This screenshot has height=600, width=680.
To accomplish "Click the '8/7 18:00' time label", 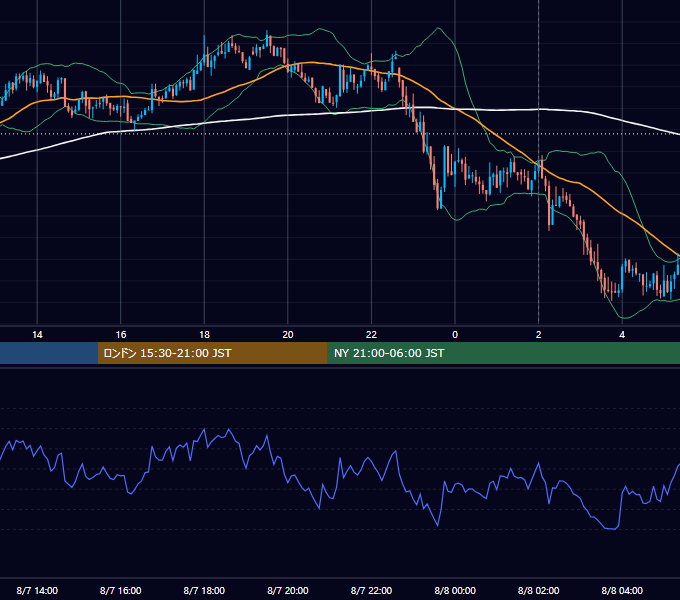I will click(204, 590).
